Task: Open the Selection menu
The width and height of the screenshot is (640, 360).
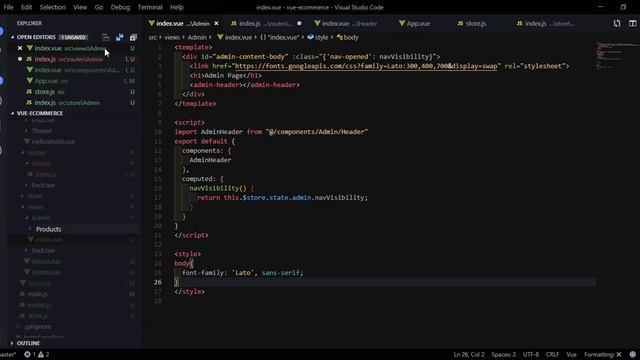Action: pos(52,7)
